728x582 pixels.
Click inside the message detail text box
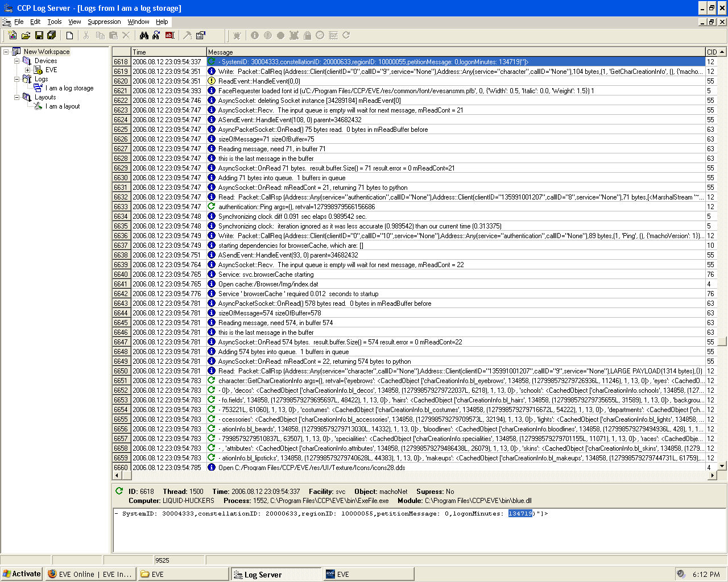(419, 530)
